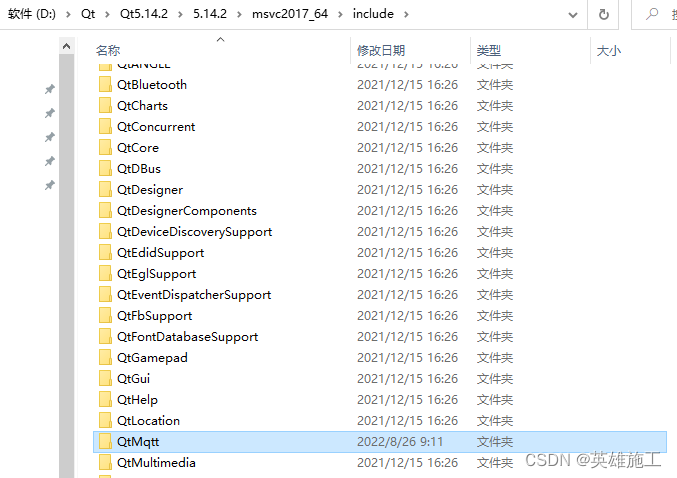Click the search magnifier icon
Viewport: 677px width, 478px height.
[x=652, y=14]
